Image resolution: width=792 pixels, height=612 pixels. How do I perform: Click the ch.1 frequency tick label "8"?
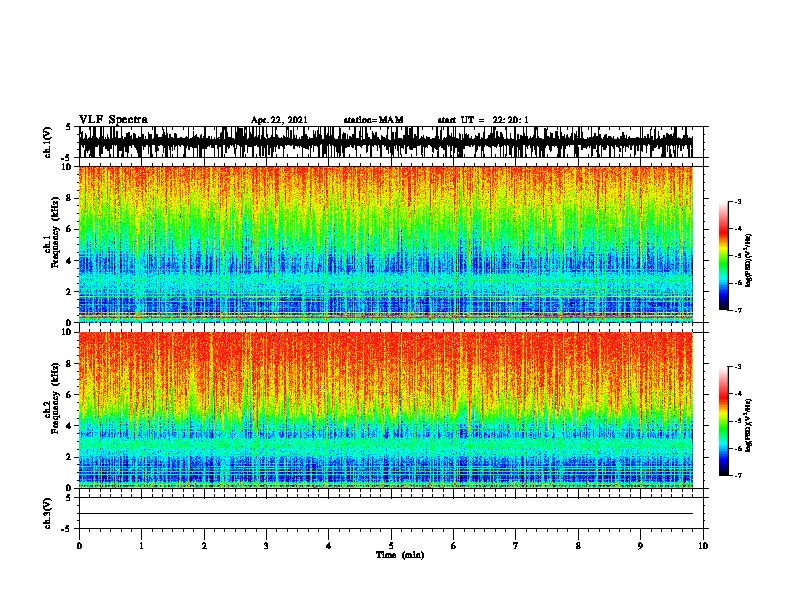click(70, 198)
